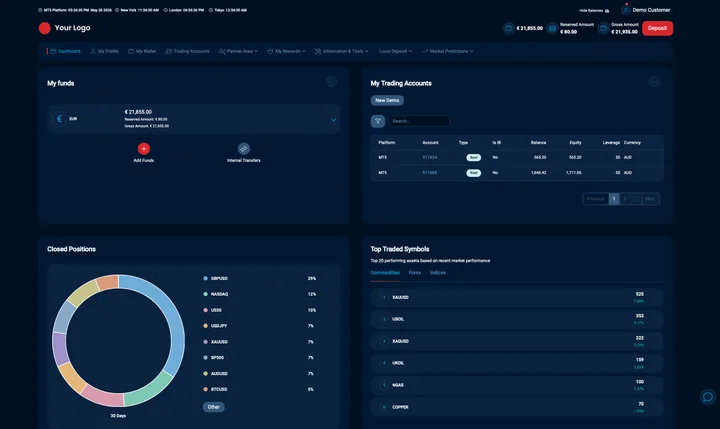
Task: Open the NGAS symbol row
Action: pyautogui.click(x=517, y=385)
